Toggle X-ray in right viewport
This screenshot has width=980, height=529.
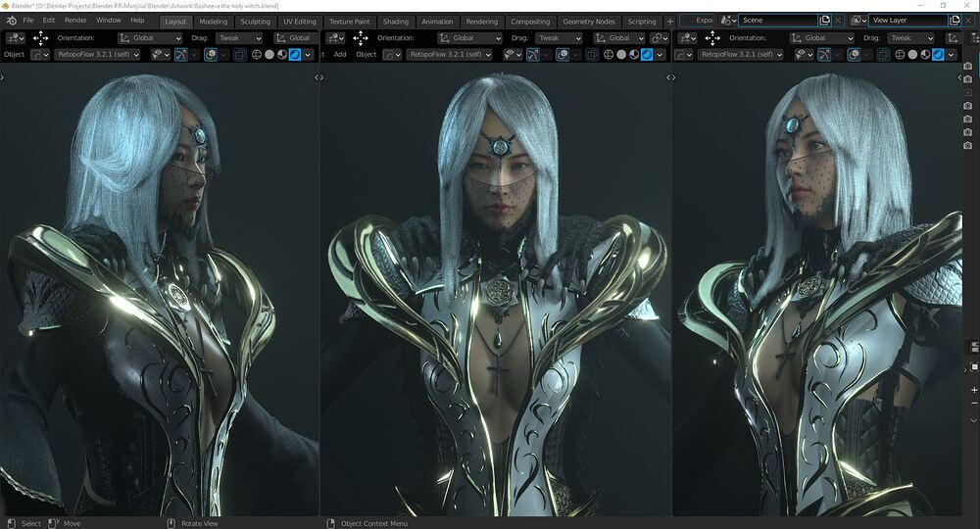(883, 54)
